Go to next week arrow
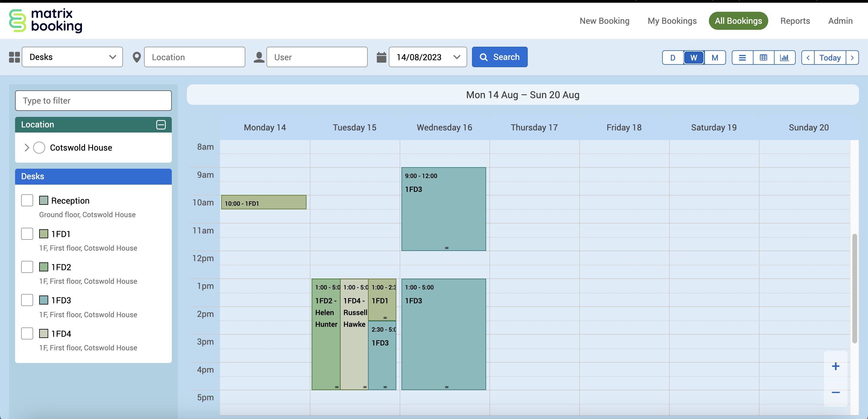 click(852, 58)
